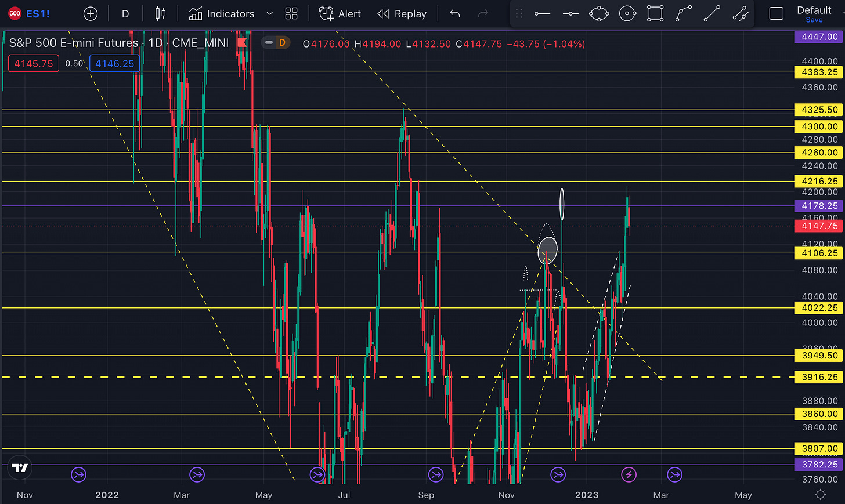Screen dimensions: 845x504
Task: Select the white ellipse drawing near 4106
Action: coord(547,250)
